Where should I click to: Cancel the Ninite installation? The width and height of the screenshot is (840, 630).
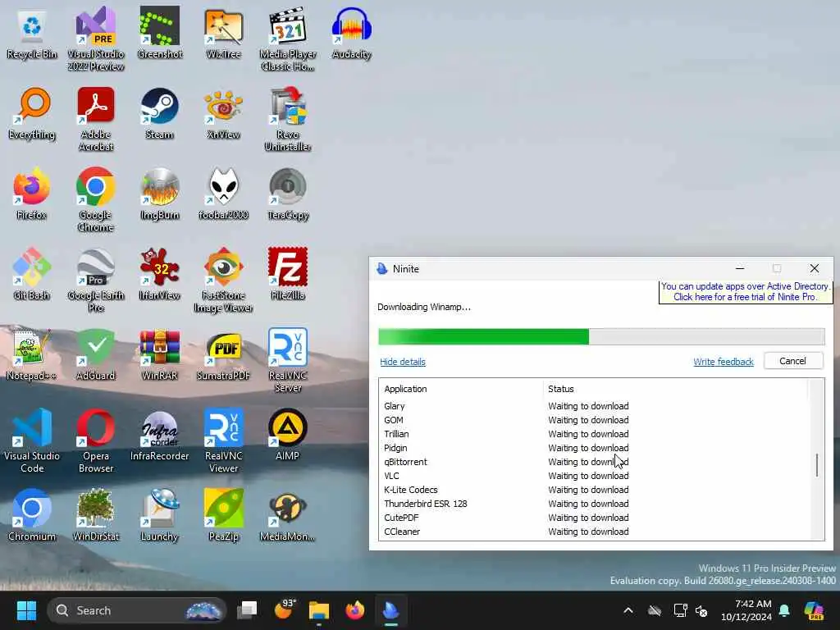pyautogui.click(x=793, y=361)
